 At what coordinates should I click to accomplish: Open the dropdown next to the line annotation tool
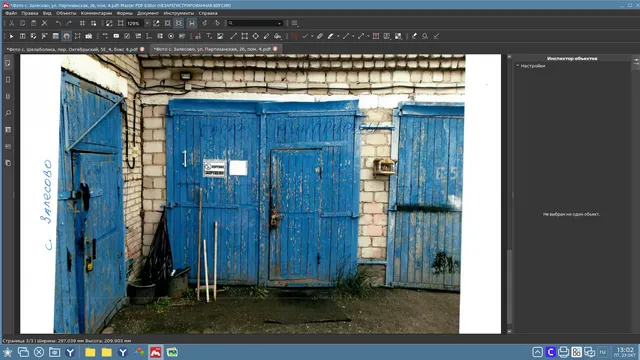pos(353,36)
